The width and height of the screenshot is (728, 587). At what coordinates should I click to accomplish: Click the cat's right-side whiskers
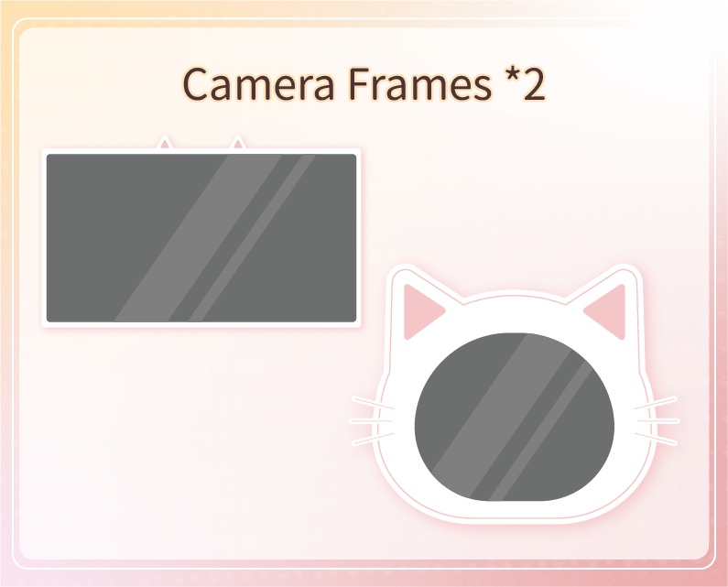(657, 421)
